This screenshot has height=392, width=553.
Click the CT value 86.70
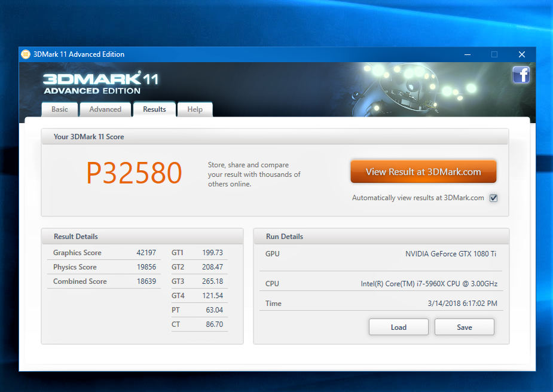215,324
